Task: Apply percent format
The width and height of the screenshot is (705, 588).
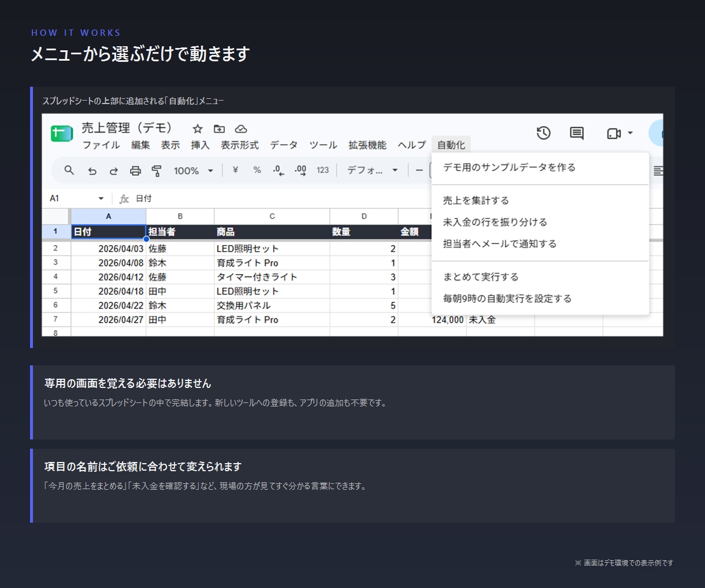Action: [x=257, y=170]
